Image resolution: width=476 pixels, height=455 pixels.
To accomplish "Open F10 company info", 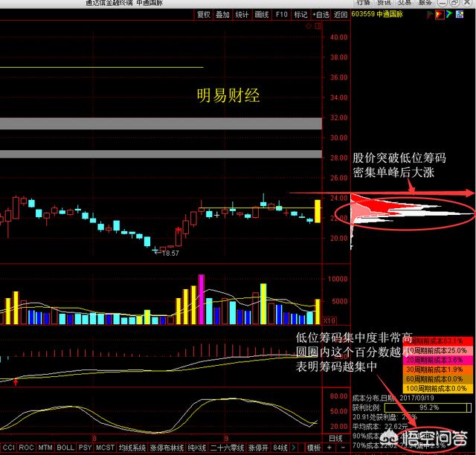I will coord(281,14).
